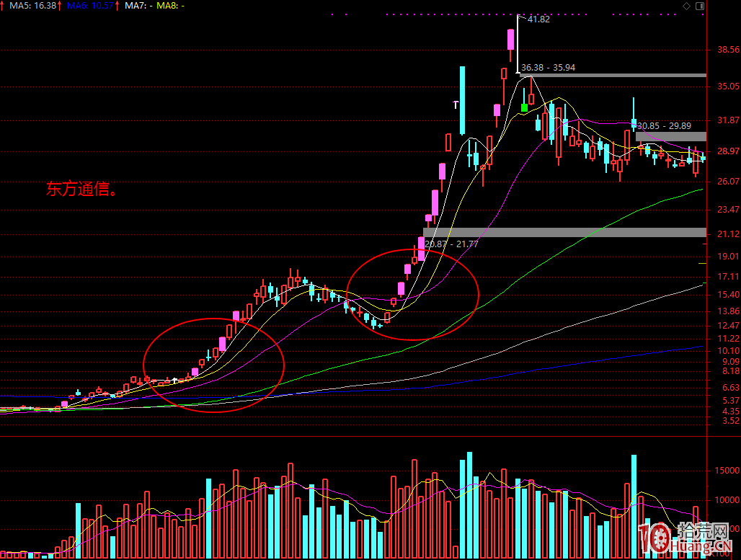741x560 pixels.
Task: Click the white T marker near cyan candle
Action: click(456, 105)
